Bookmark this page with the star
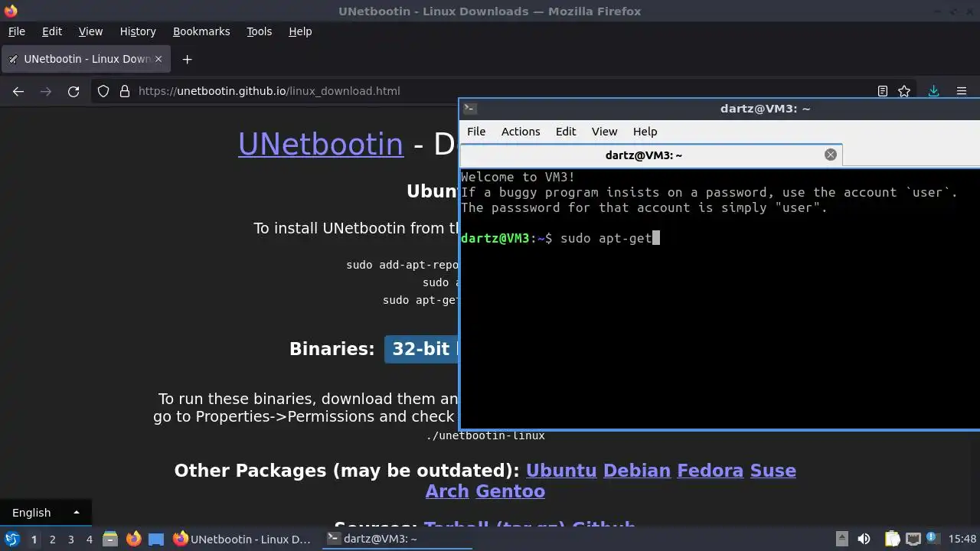Screen dimensions: 980x551 tap(904, 91)
